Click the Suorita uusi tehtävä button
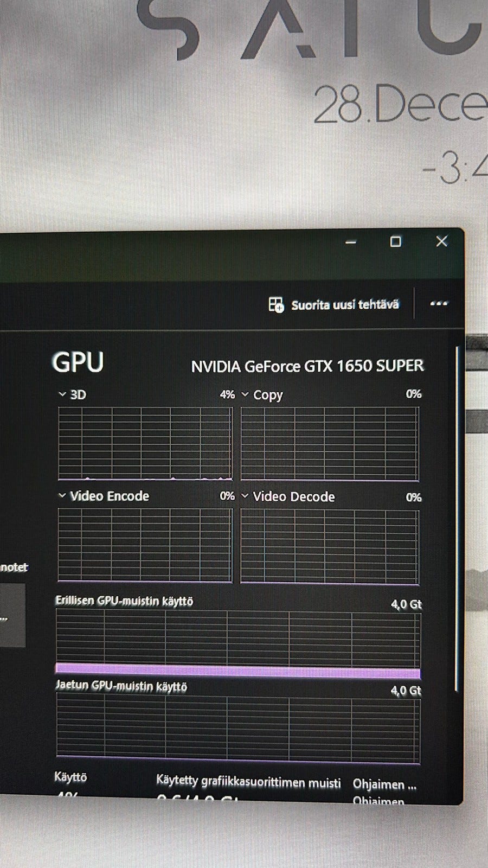This screenshot has height=868, width=488. point(334,305)
